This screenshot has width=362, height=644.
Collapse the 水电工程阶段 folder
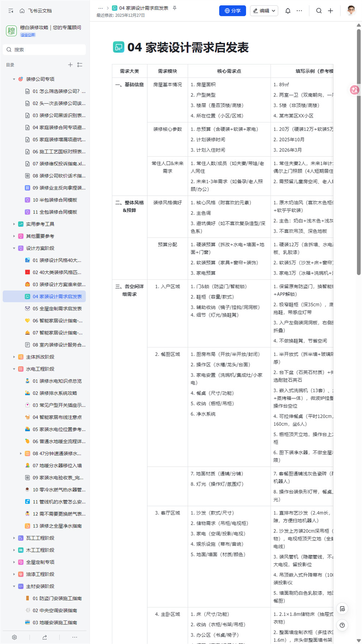point(14,369)
